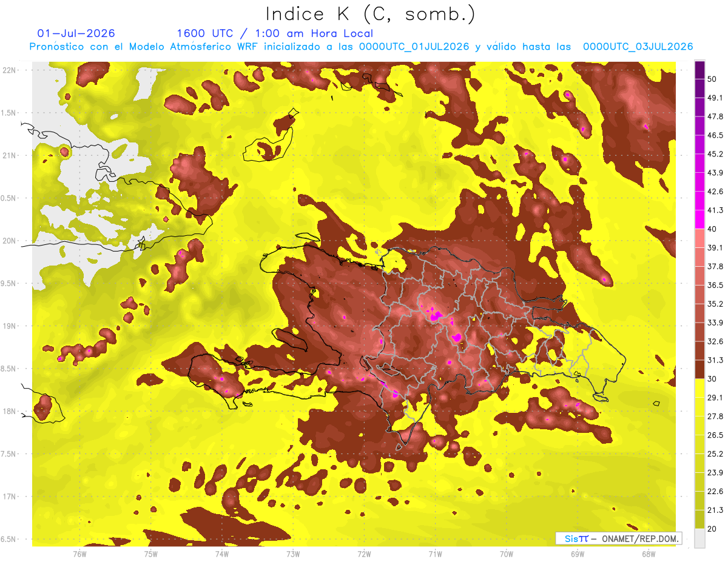
Task: Click the '37.8' colorbar value
Action: (715, 267)
